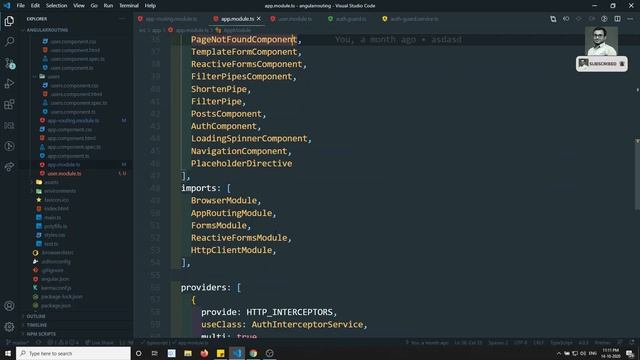Viewport: 640px width, 360px height.
Task: Open index.html in file tree
Action: pyautogui.click(x=56, y=209)
